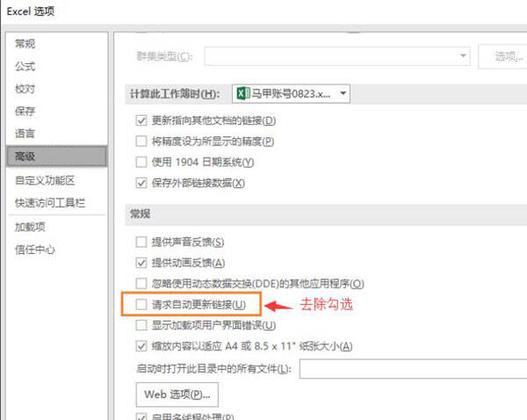Select the 高级 options category
The height and width of the screenshot is (420, 527).
57,156
